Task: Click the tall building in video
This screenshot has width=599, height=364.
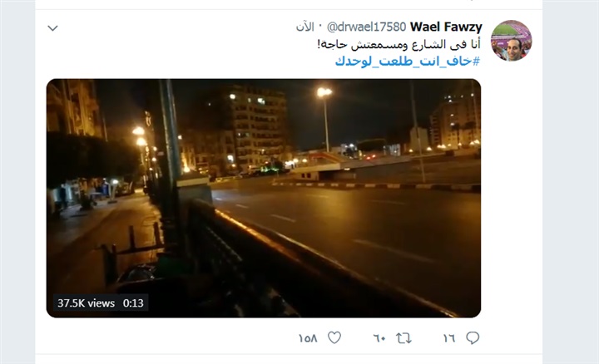Action: pos(257,128)
